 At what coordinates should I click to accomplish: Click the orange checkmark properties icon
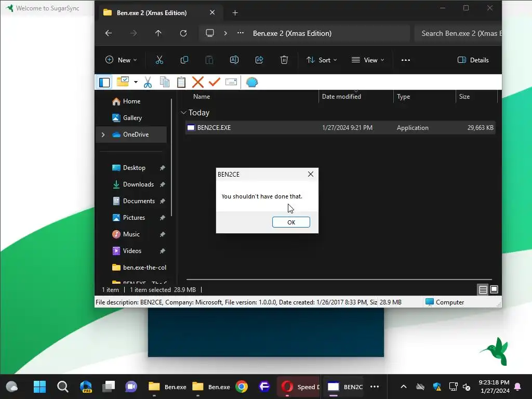[x=215, y=82]
